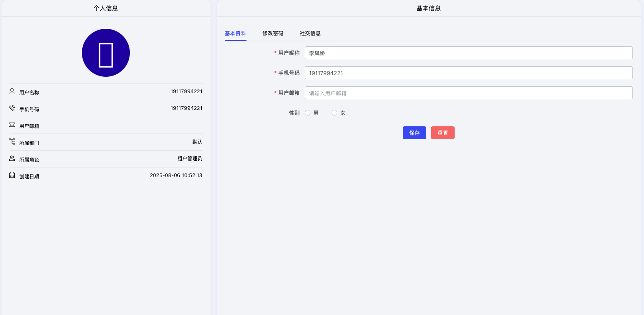Click the user icon beside 用户名称
The height and width of the screenshot is (315, 644).
12,91
